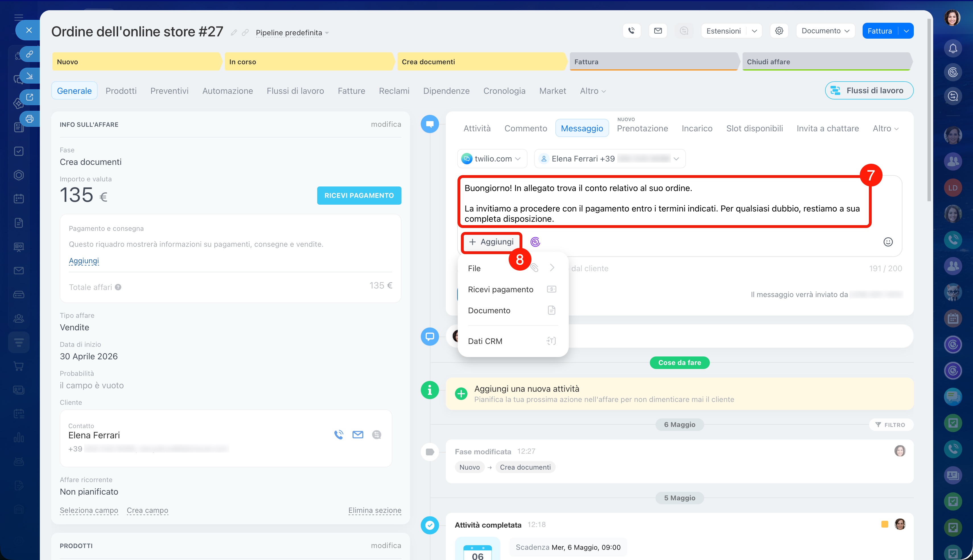Open Pipeline predefinita selector
Screen dimensions: 973x560
click(x=292, y=33)
